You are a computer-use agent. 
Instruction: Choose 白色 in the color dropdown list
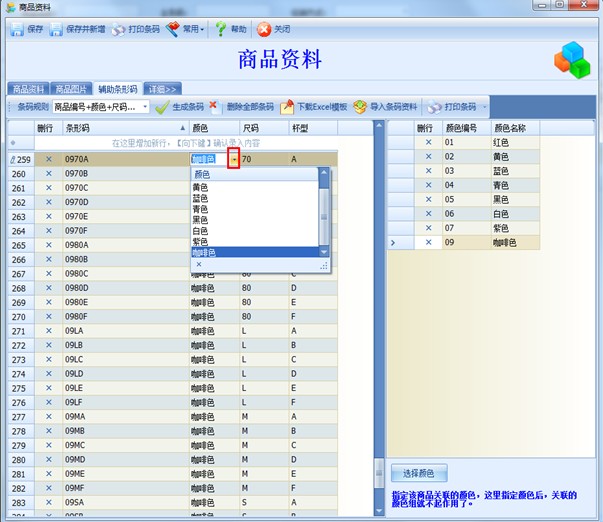coord(255,231)
